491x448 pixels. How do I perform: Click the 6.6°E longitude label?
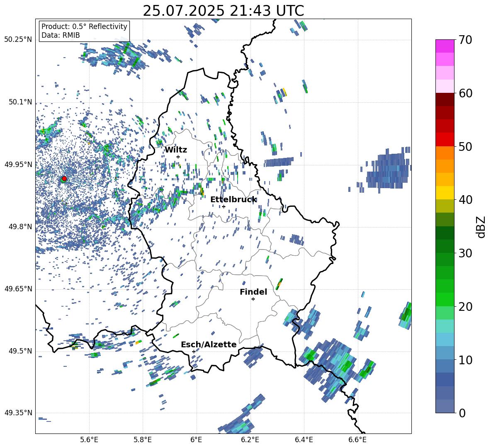point(357,440)
